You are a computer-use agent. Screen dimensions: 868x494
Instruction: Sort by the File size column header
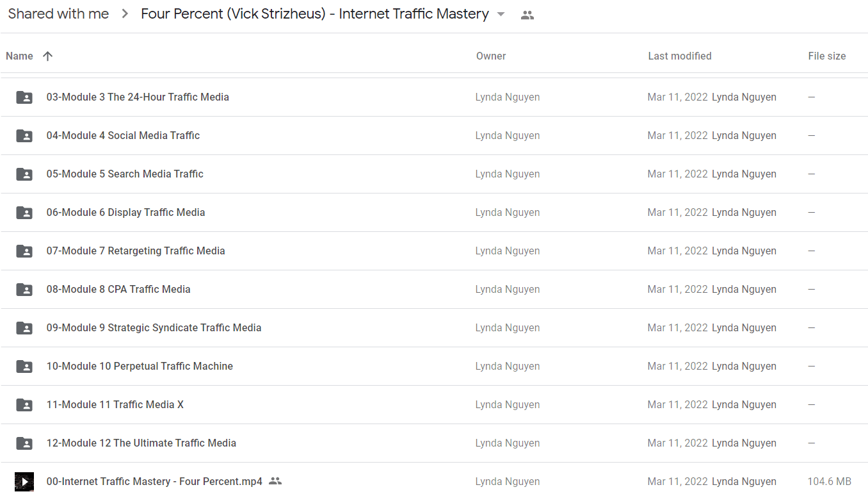tap(826, 56)
